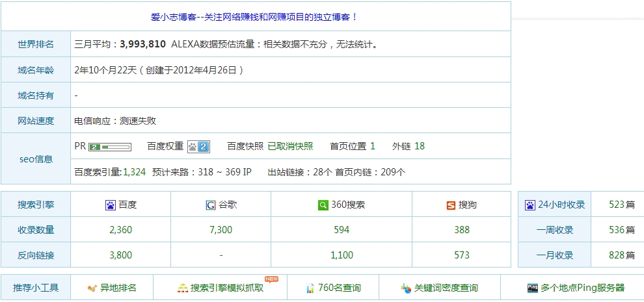The height and width of the screenshot is (302, 644).
Task: Click the 世界排名 row label
Action: 36,44
